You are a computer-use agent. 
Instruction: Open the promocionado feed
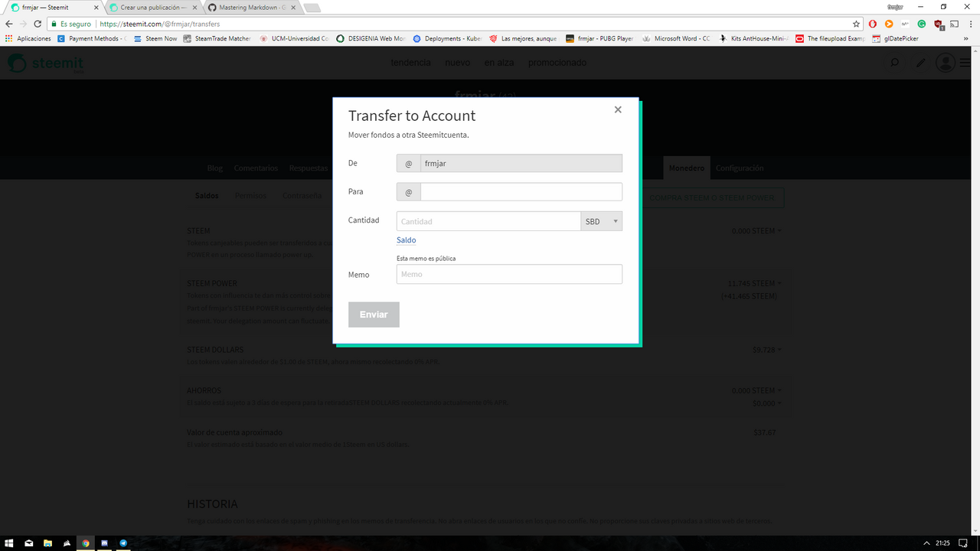click(557, 62)
